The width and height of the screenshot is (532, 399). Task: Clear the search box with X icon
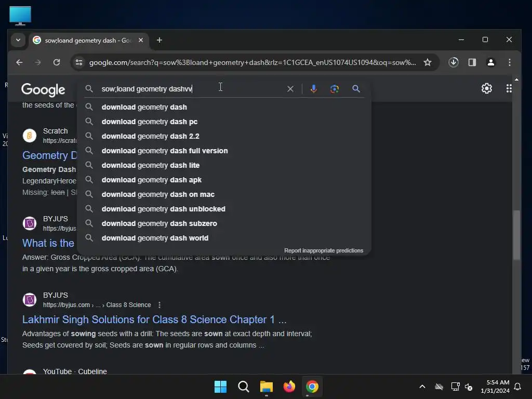[x=290, y=89]
